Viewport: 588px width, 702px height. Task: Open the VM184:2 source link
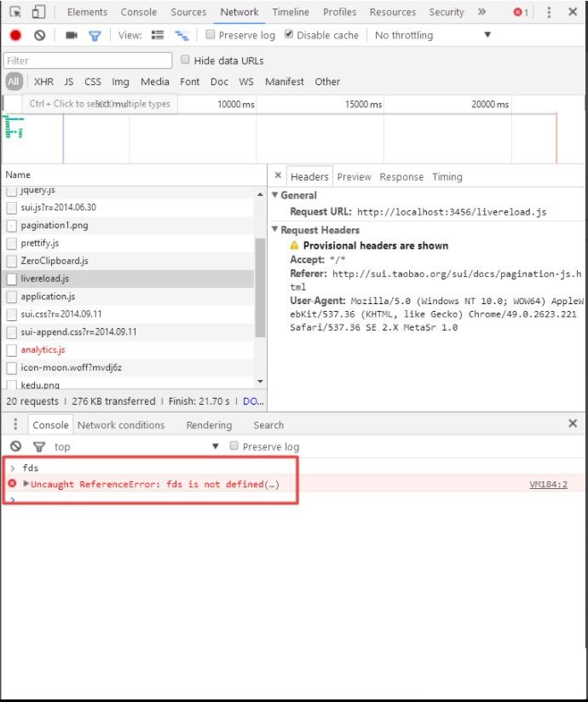tap(548, 484)
